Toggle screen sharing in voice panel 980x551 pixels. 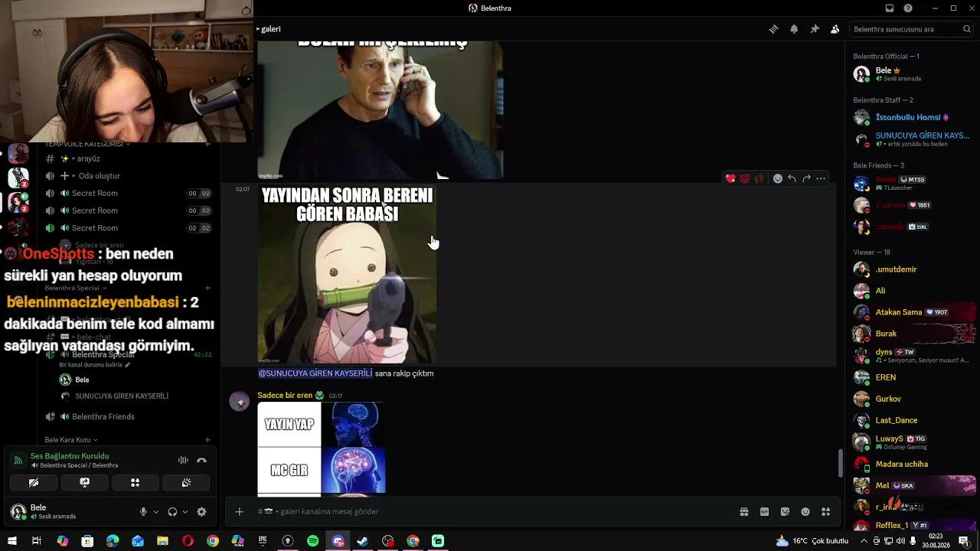[x=84, y=483]
